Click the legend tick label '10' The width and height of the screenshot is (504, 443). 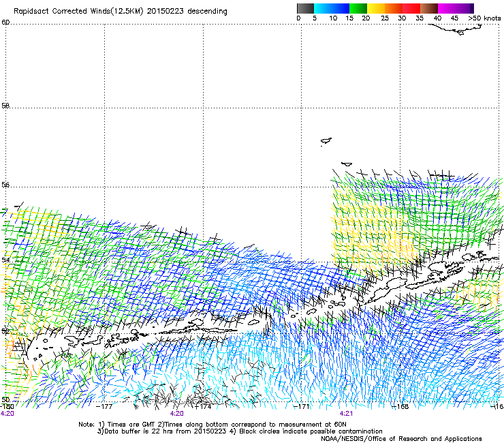pyautogui.click(x=333, y=18)
